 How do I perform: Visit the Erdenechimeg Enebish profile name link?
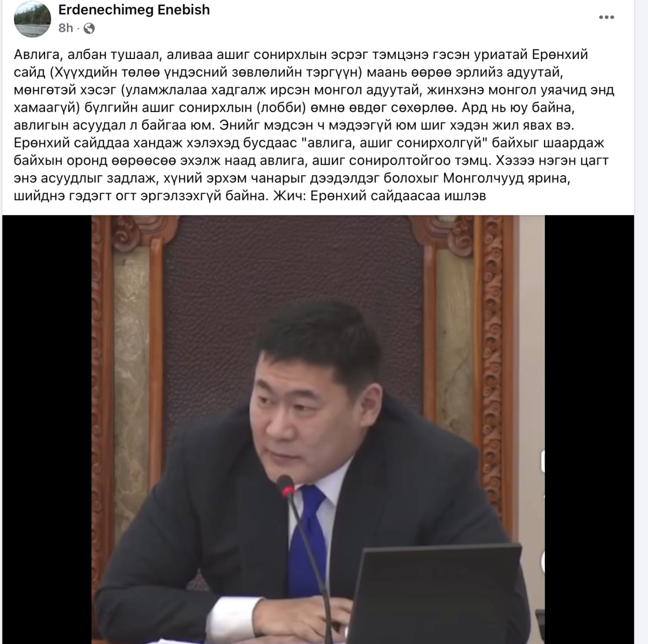coord(134,10)
